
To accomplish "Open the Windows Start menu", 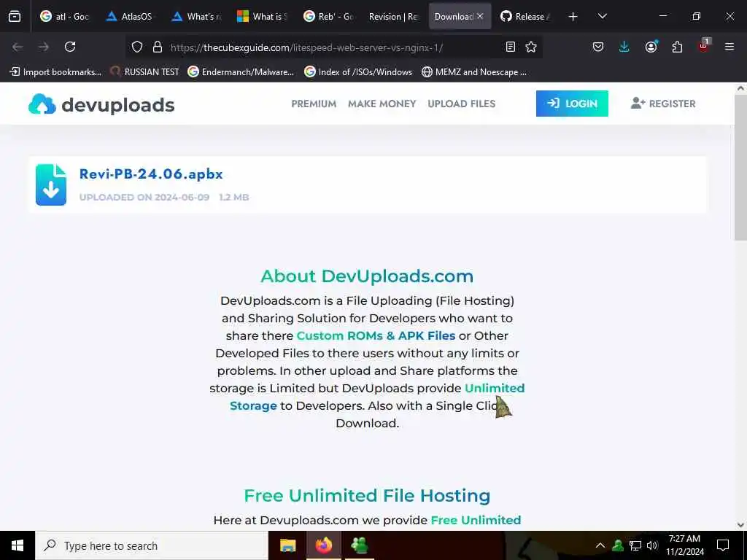I will coord(18,545).
